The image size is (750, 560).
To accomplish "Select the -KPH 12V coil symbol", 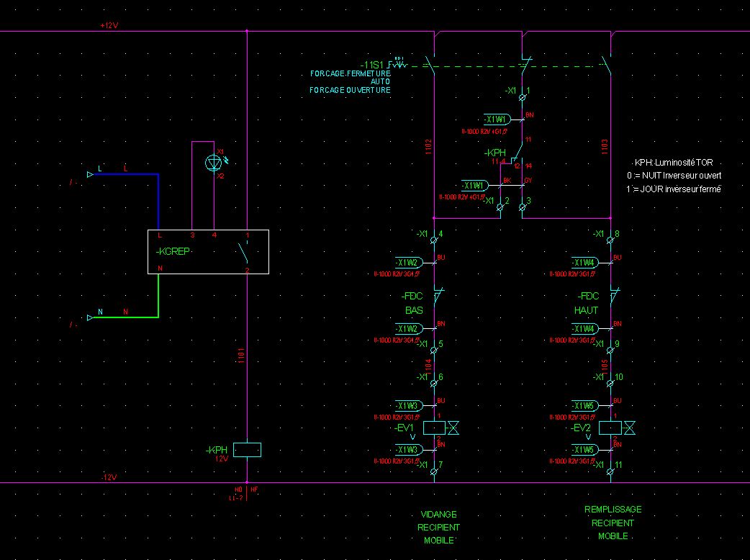I will 248,450.
